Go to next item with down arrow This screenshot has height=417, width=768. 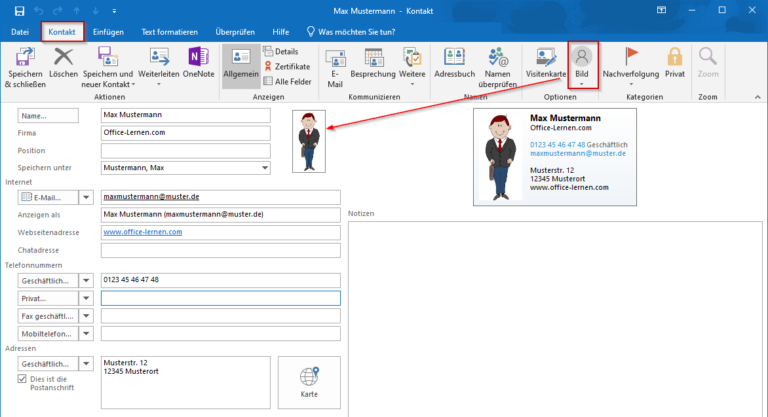pos(96,11)
